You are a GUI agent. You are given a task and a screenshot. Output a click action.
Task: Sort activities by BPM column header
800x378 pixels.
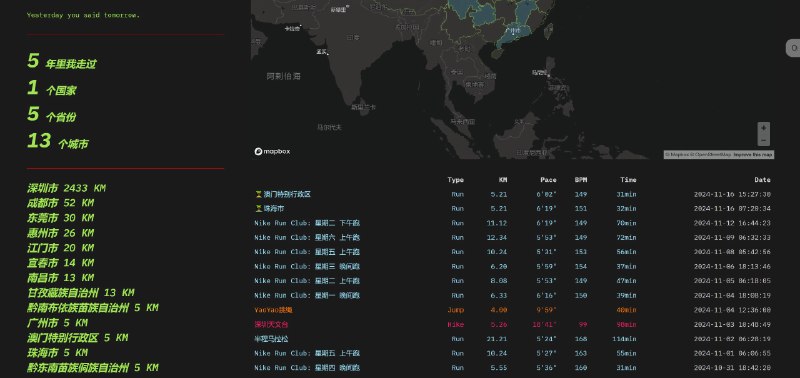pos(581,180)
